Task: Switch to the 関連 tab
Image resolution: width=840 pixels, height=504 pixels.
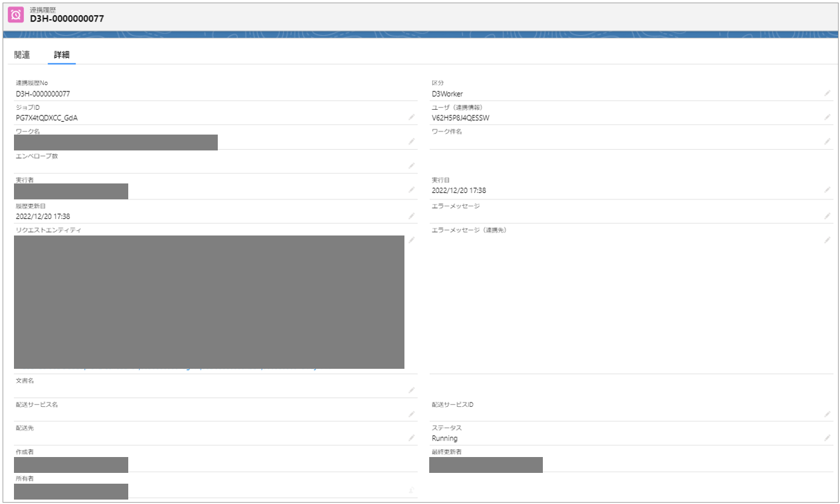Action: 22,55
